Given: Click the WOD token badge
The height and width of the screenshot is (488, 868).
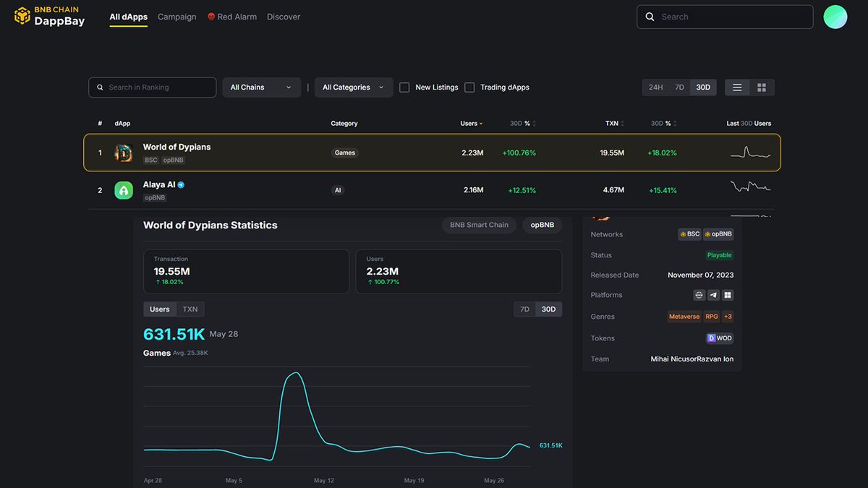Looking at the screenshot, I should [x=720, y=338].
